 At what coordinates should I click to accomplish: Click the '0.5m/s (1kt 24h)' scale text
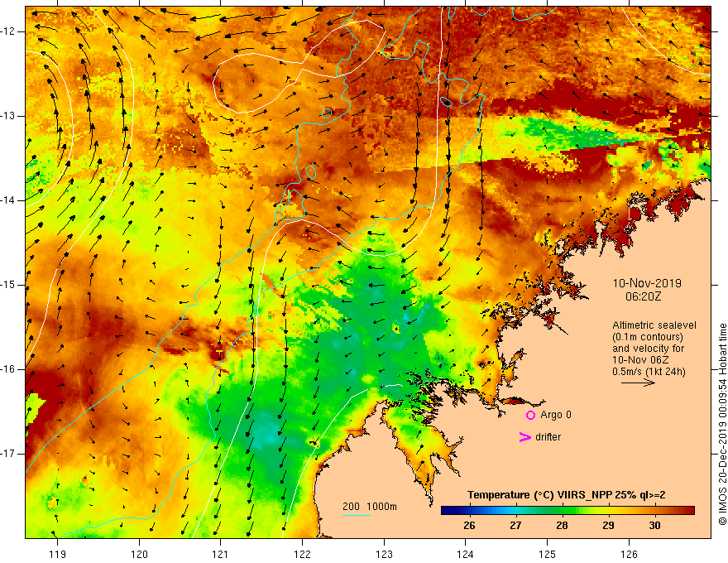click(x=649, y=372)
